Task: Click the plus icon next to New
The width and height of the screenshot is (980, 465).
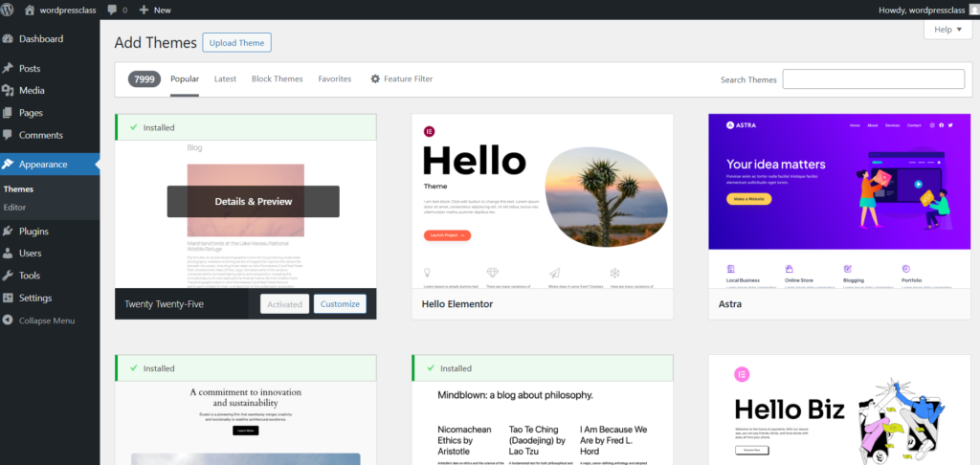Action: pos(144,10)
